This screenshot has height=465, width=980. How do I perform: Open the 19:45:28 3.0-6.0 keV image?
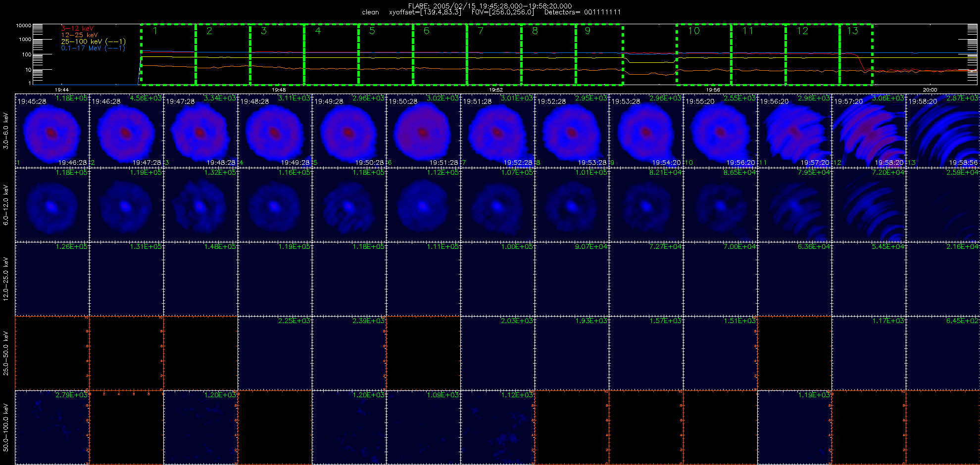click(x=52, y=131)
